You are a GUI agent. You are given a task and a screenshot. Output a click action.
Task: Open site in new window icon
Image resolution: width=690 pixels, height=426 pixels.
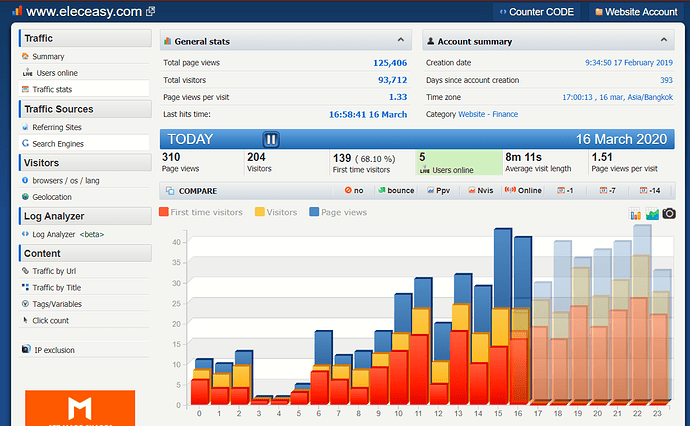coord(150,11)
